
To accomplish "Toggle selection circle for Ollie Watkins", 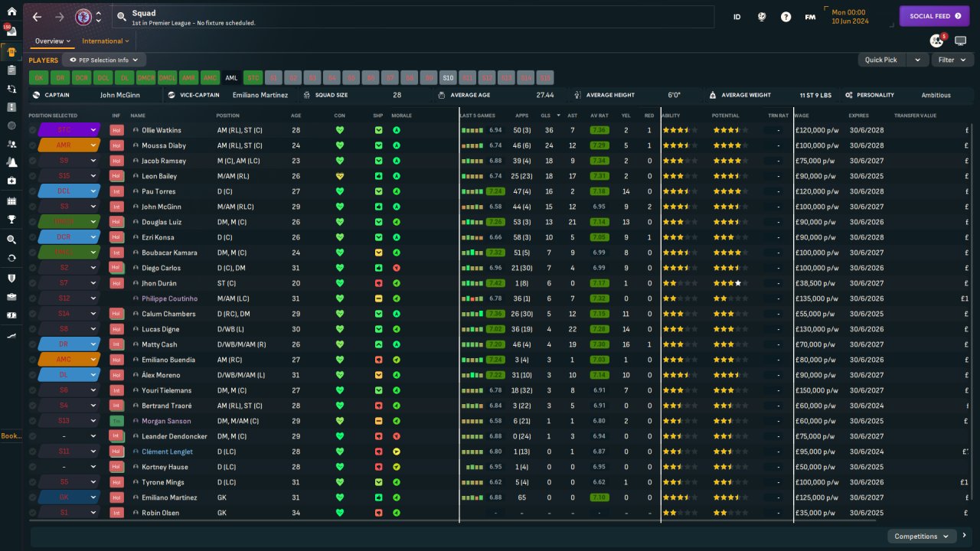I will tap(32, 130).
